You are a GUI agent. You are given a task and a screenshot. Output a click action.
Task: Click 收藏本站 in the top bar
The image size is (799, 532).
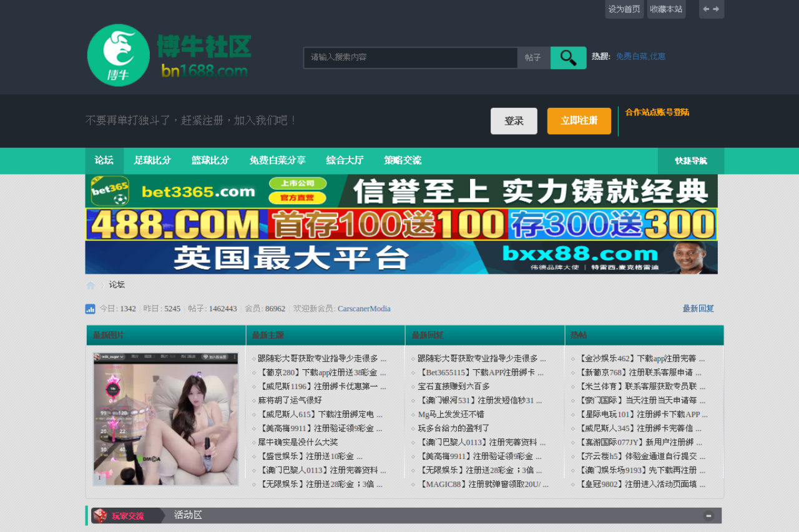click(666, 9)
